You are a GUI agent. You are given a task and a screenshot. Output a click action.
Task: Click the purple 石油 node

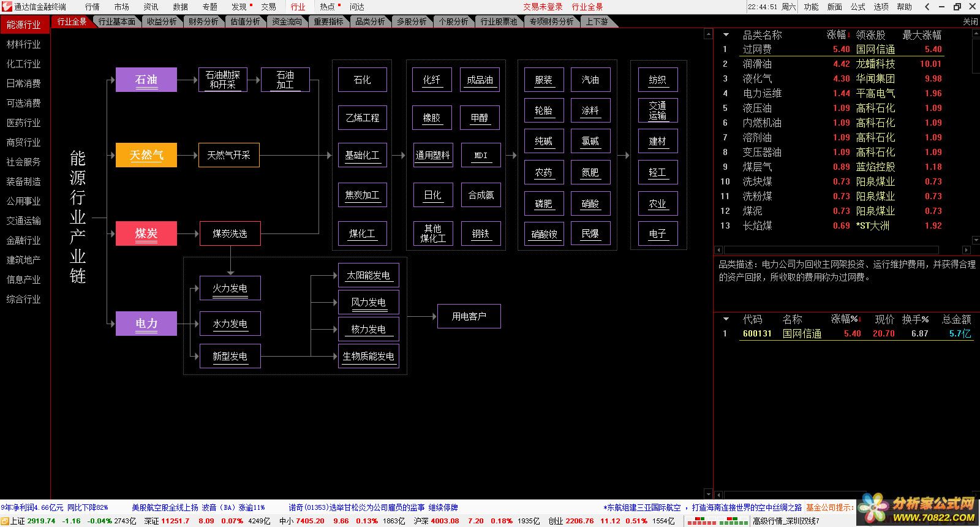coord(146,80)
